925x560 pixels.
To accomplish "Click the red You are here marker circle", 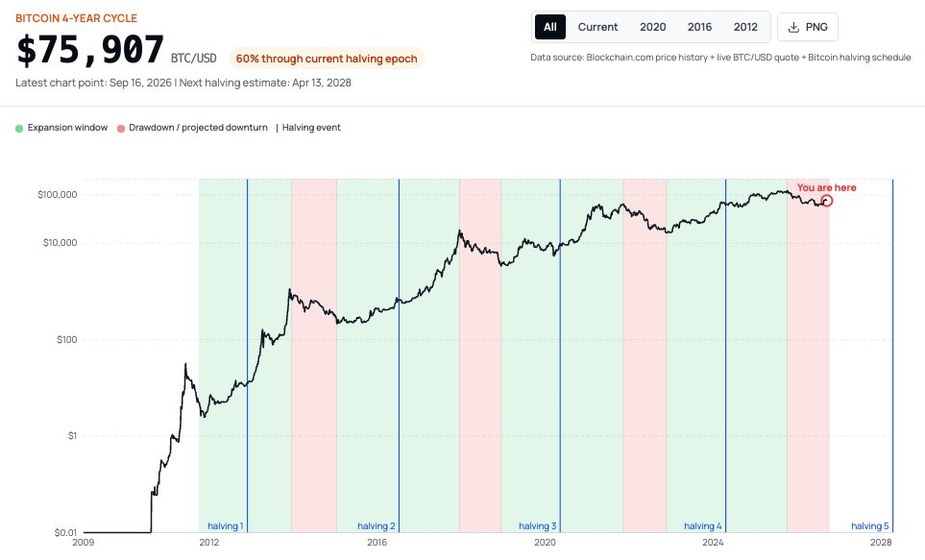I will pyautogui.click(x=827, y=201).
